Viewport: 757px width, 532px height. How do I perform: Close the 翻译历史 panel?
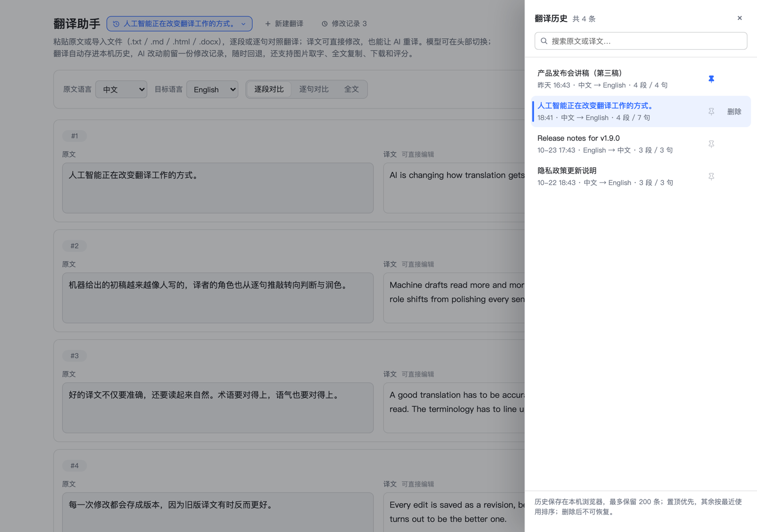tap(739, 18)
